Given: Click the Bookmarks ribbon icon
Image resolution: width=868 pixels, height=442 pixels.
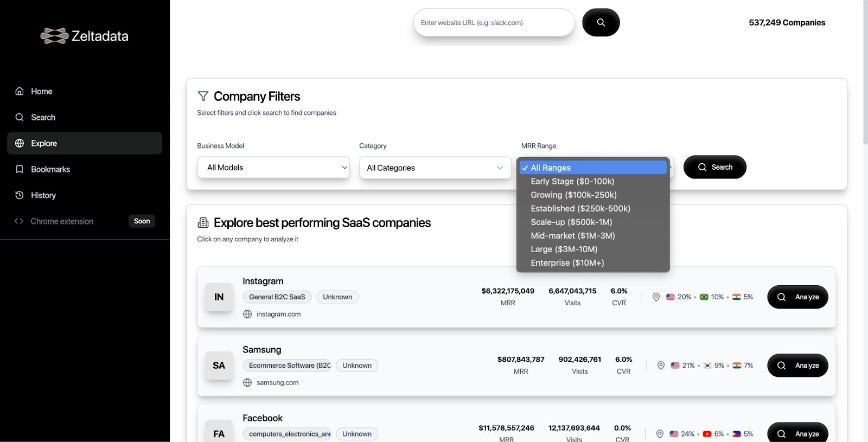Looking at the screenshot, I should point(20,169).
